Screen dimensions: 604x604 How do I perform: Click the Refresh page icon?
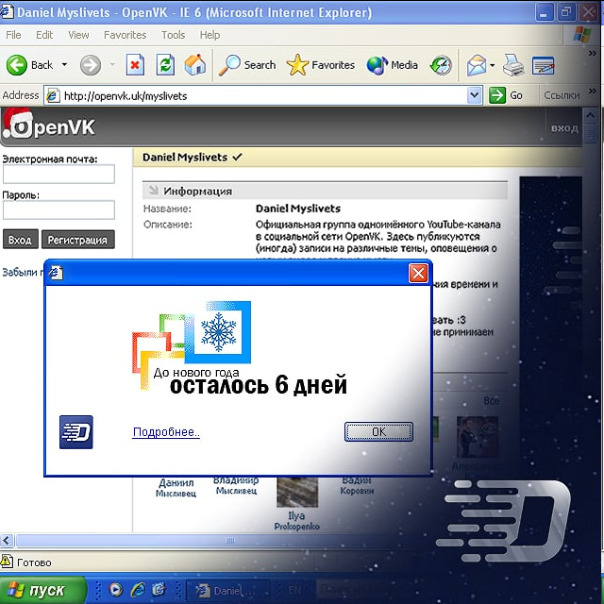coord(165,65)
